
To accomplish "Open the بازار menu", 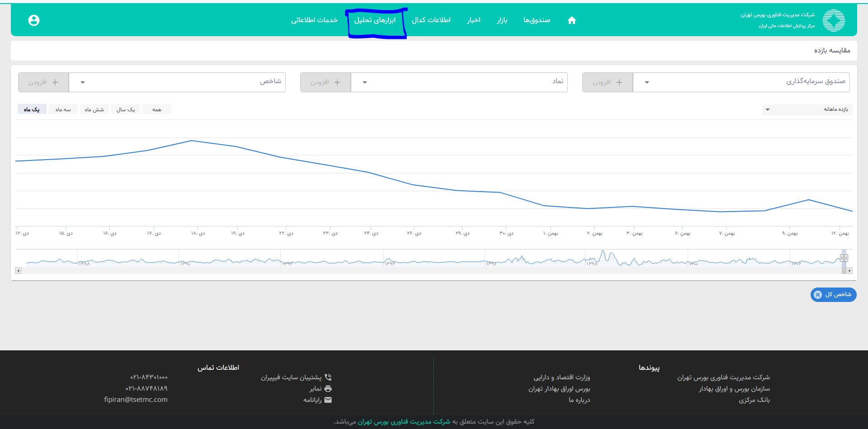I will 502,20.
